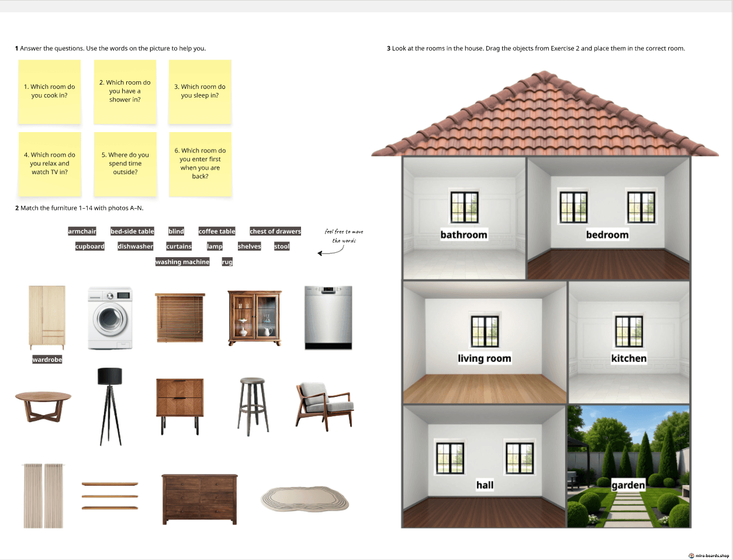Click the 'Where do you spend time outside?' note
The width and height of the screenshot is (733, 560).
(x=125, y=164)
